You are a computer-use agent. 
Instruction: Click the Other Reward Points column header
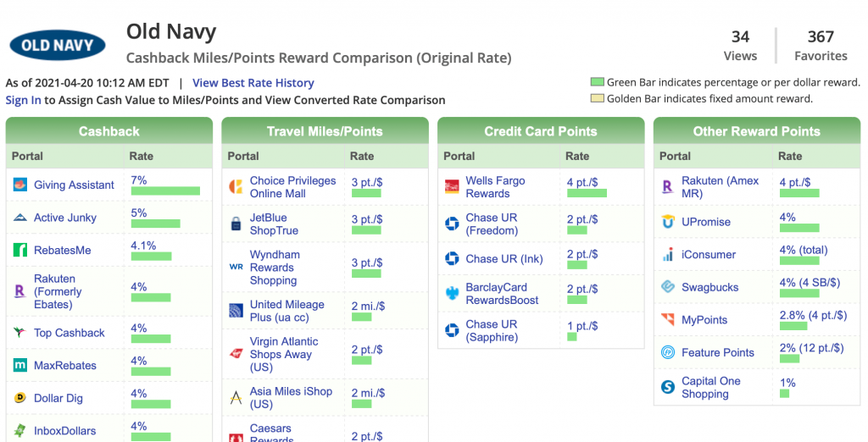pyautogui.click(x=757, y=131)
